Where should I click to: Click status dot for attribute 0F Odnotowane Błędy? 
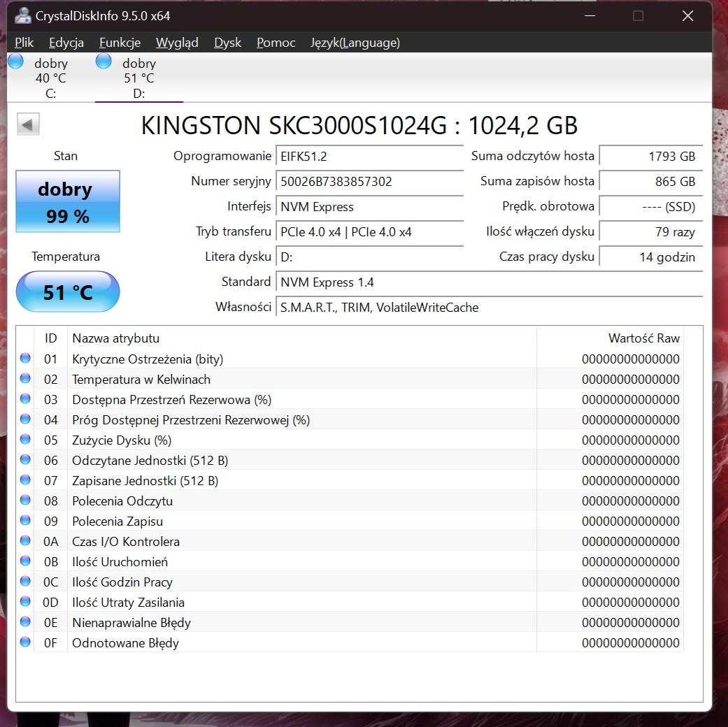coord(26,642)
